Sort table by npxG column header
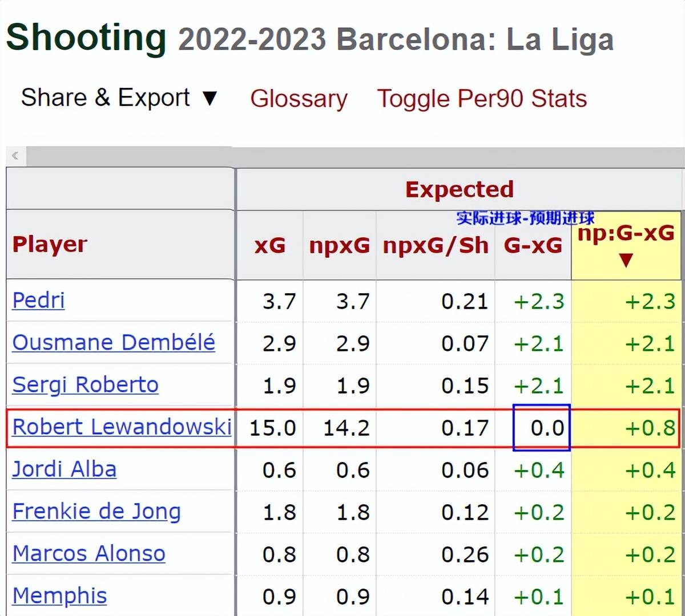Viewport: 685px width, 616px height. pos(340,245)
